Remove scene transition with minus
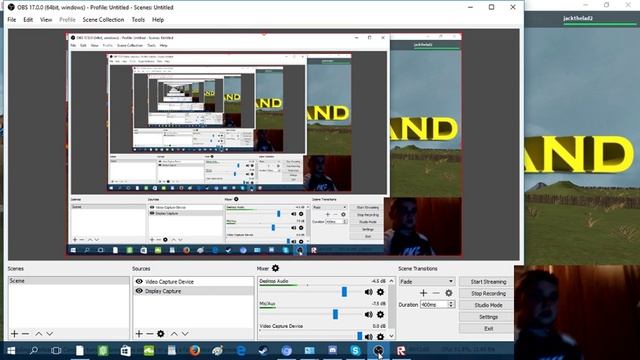This screenshot has height=360, width=640. [436, 293]
